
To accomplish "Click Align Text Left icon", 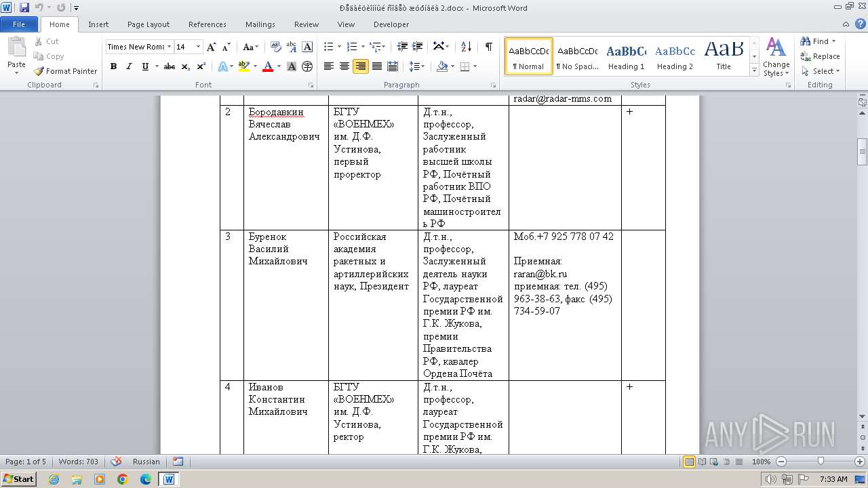I will pyautogui.click(x=329, y=66).
